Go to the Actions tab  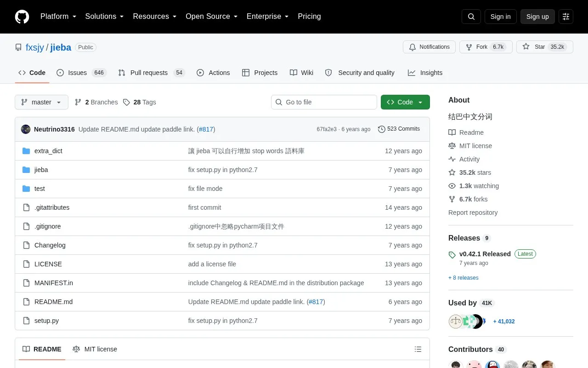213,73
